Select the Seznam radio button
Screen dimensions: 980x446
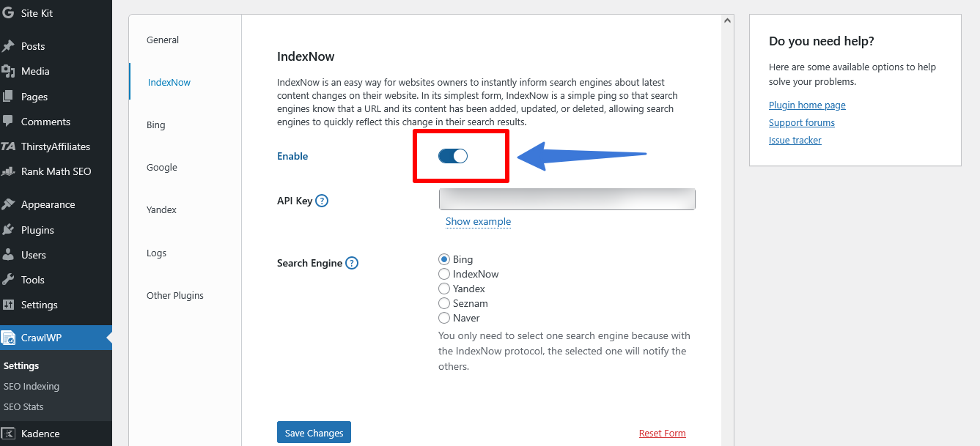coord(444,303)
